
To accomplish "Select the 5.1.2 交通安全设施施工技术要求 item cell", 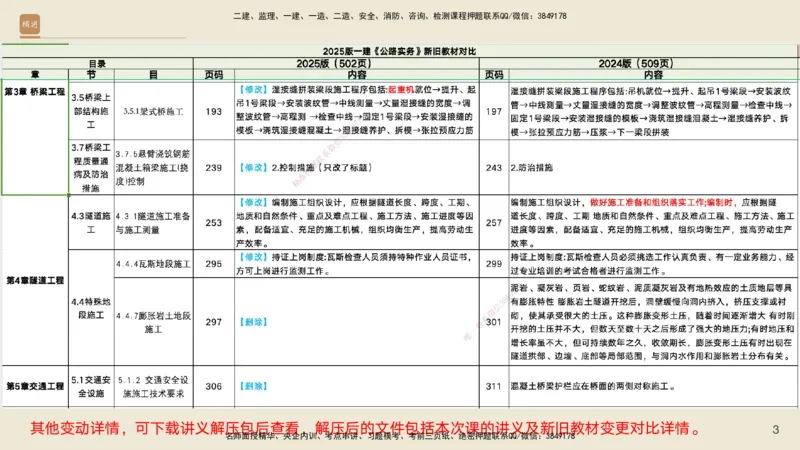I will [154, 386].
